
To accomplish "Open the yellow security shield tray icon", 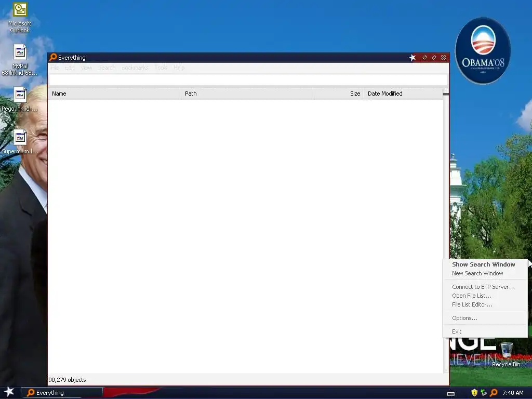I will tap(474, 393).
